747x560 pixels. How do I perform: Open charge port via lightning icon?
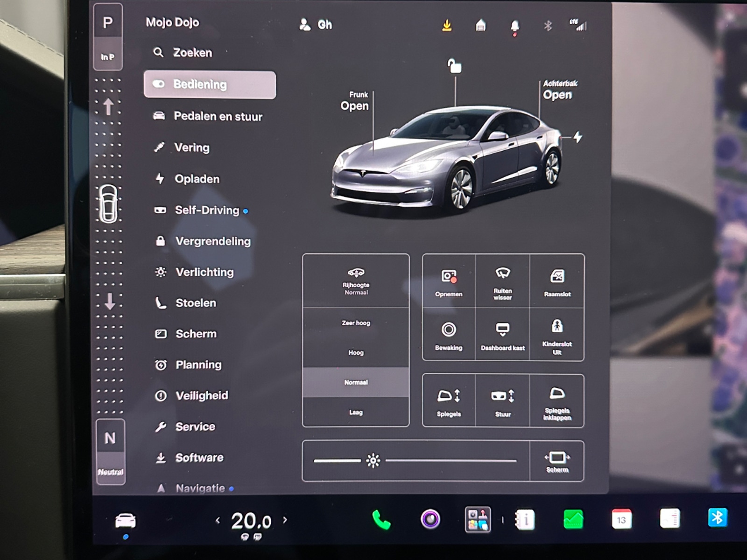tap(578, 137)
